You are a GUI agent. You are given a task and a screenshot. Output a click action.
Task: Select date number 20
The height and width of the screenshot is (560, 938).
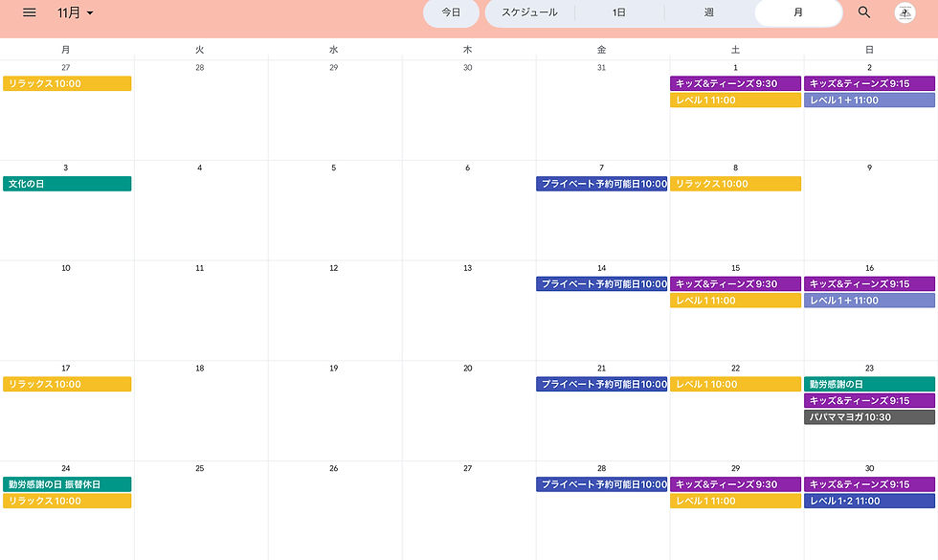click(468, 369)
